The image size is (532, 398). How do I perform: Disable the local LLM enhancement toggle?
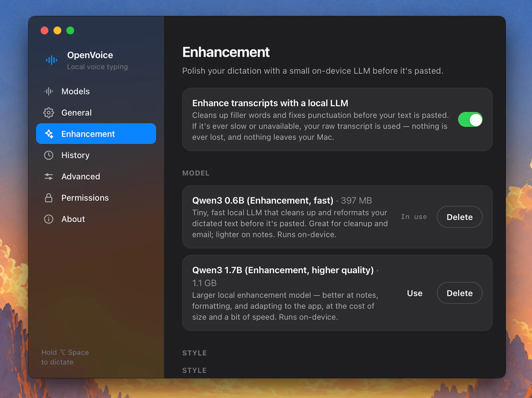tap(470, 120)
